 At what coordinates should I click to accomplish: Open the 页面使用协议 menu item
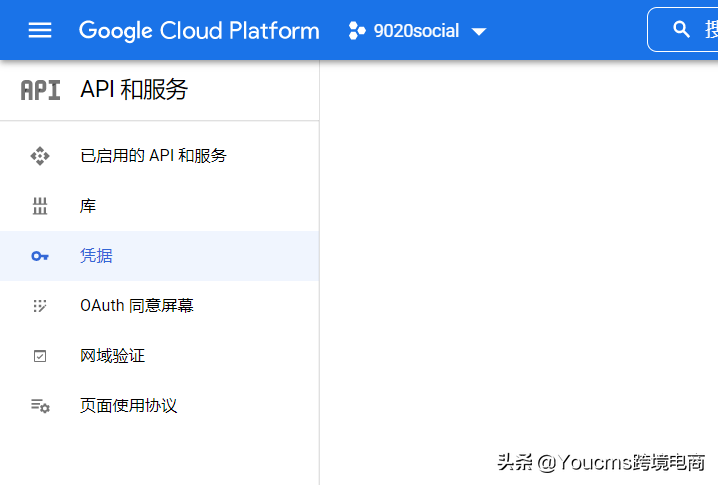(159, 405)
